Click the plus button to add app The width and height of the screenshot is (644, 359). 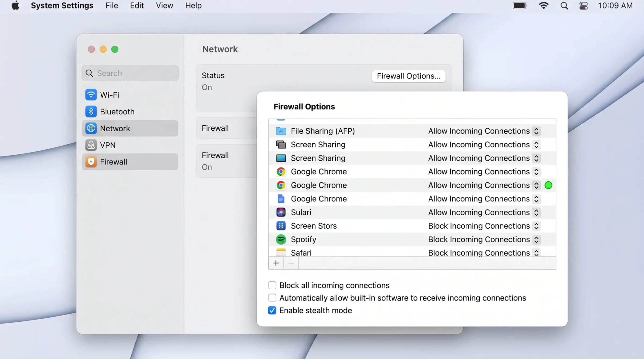coord(276,263)
